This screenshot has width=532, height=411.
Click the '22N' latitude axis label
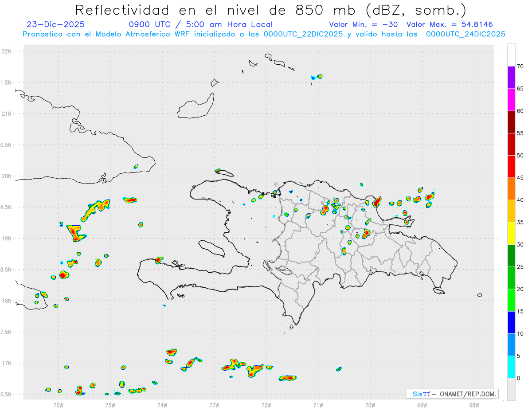8,51
